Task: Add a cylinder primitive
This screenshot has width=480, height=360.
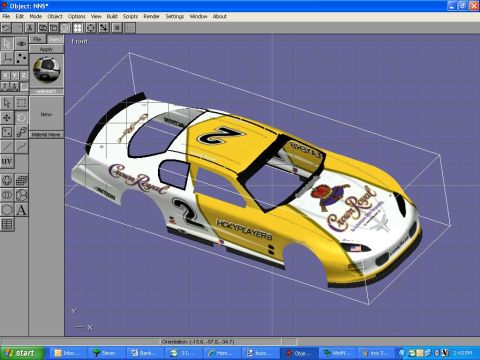Action: [x=7, y=195]
